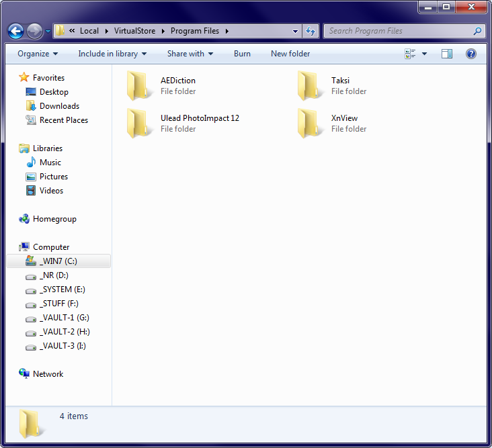
Task: Change your view icon button
Action: click(x=410, y=54)
